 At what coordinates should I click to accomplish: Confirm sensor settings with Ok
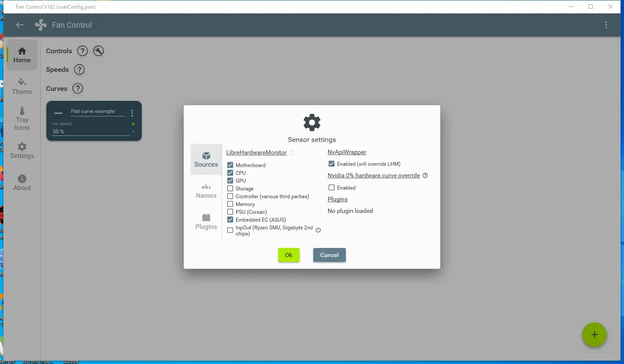pyautogui.click(x=289, y=255)
